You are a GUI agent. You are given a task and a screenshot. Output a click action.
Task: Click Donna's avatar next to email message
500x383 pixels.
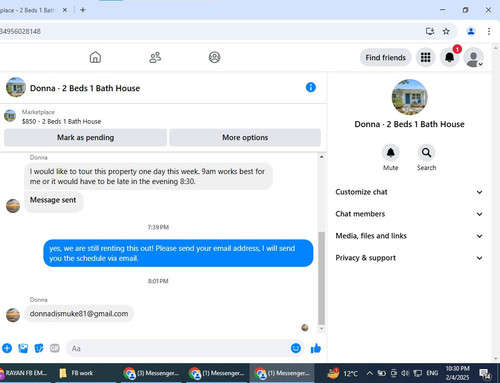pos(13,315)
